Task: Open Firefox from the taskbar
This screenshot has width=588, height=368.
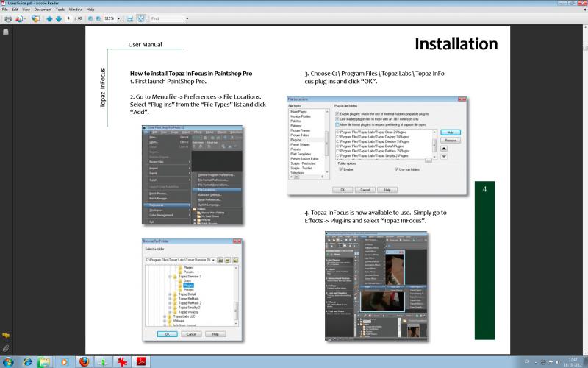Action: click(x=85, y=362)
